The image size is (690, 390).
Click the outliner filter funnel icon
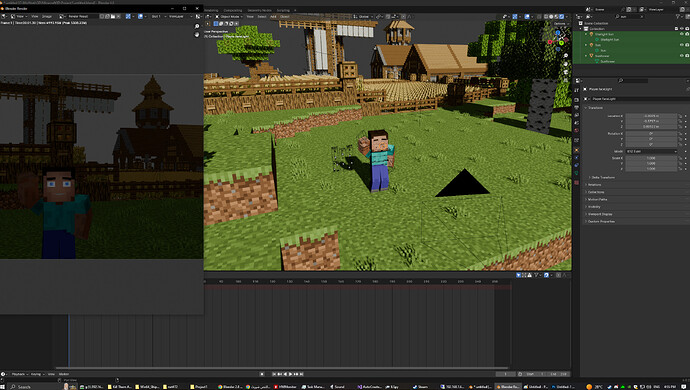(678, 16)
